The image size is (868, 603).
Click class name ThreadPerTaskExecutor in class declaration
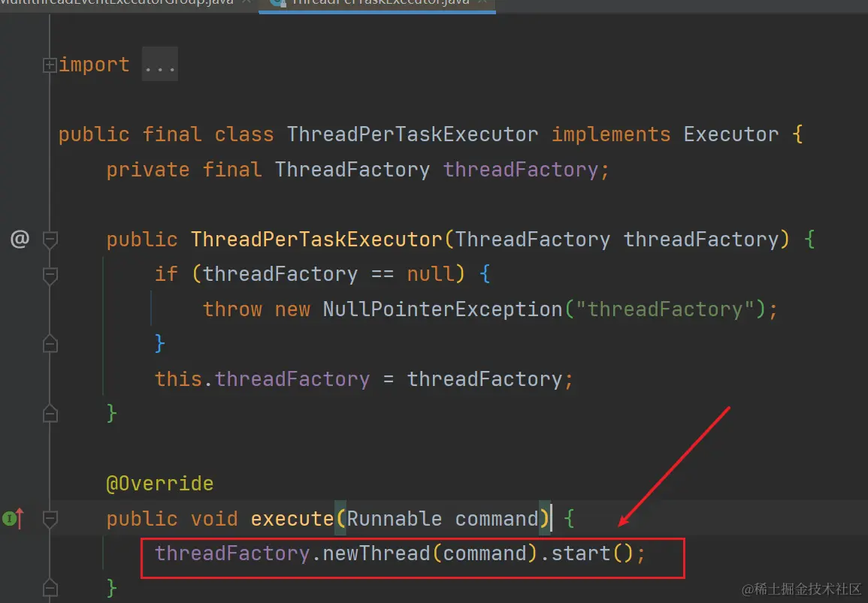point(413,134)
